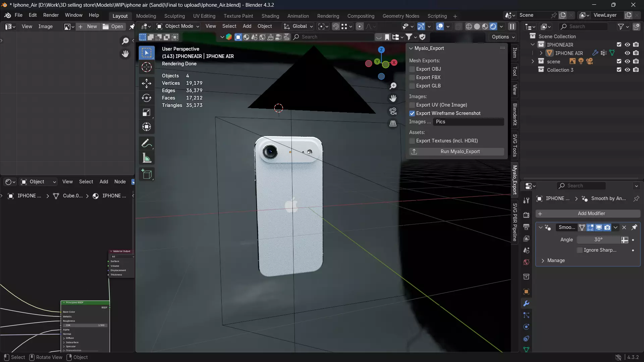The image size is (644, 362).
Task: Open the Render properties tab
Action: coord(526,215)
